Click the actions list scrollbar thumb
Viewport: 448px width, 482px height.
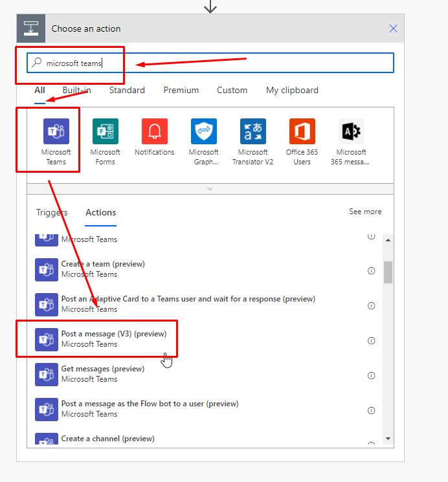[388, 272]
